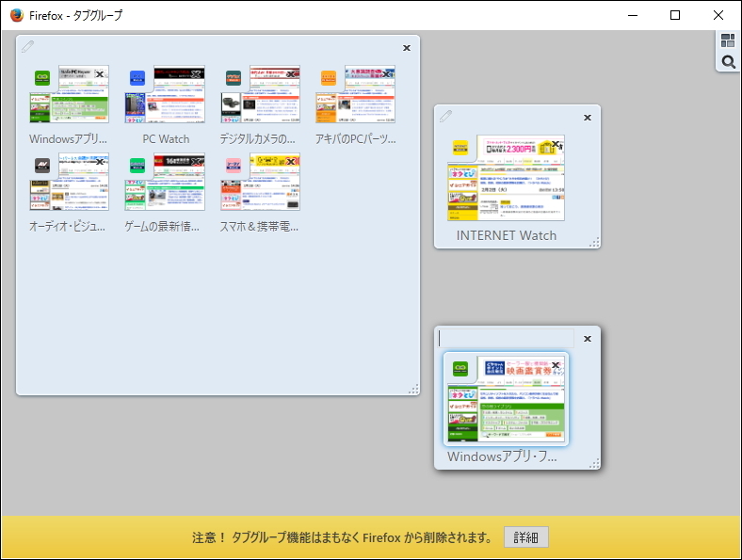Minimize the Firefox tab groups window
The height and width of the screenshot is (560, 742).
(633, 15)
